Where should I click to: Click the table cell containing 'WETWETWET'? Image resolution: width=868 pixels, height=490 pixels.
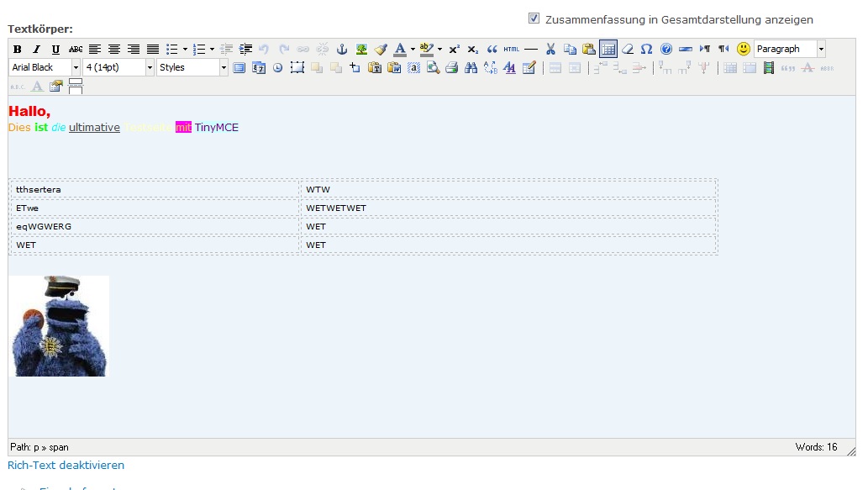508,208
